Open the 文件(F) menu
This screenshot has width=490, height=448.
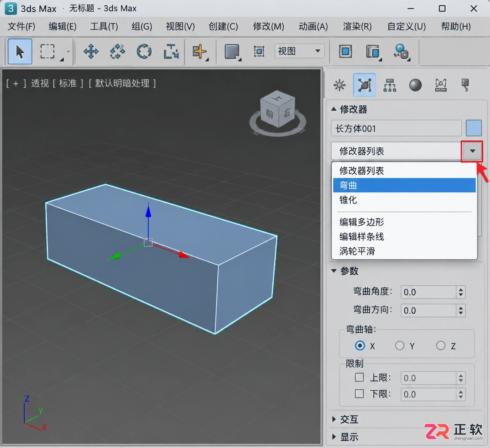21,27
